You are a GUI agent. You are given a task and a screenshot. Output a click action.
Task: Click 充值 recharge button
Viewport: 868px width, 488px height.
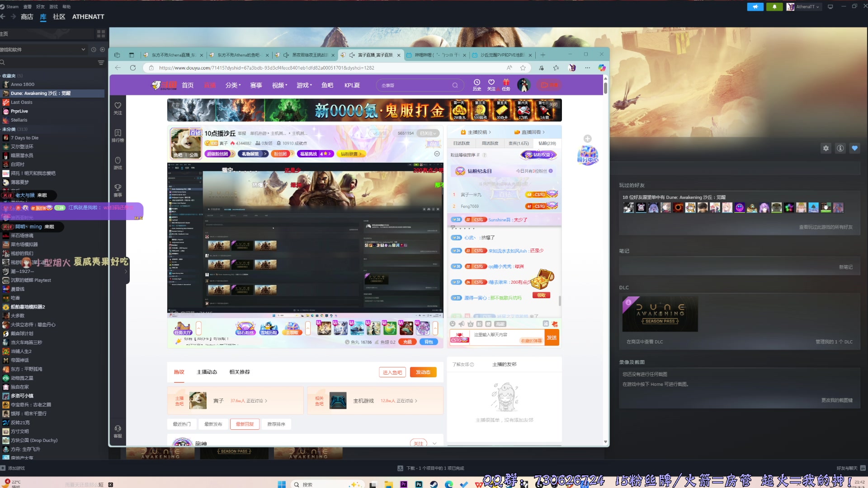407,342
